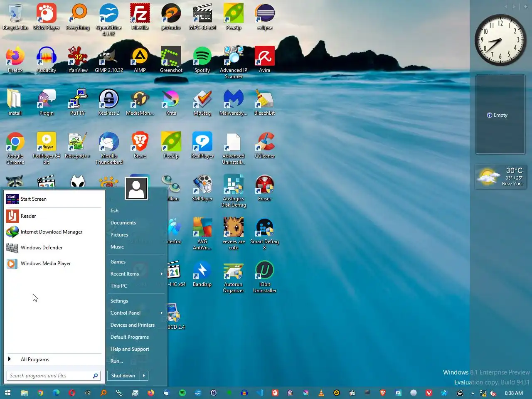Expand the Control Panel submenu arrow
Viewport: 532px width, 399px height.
pyautogui.click(x=161, y=313)
